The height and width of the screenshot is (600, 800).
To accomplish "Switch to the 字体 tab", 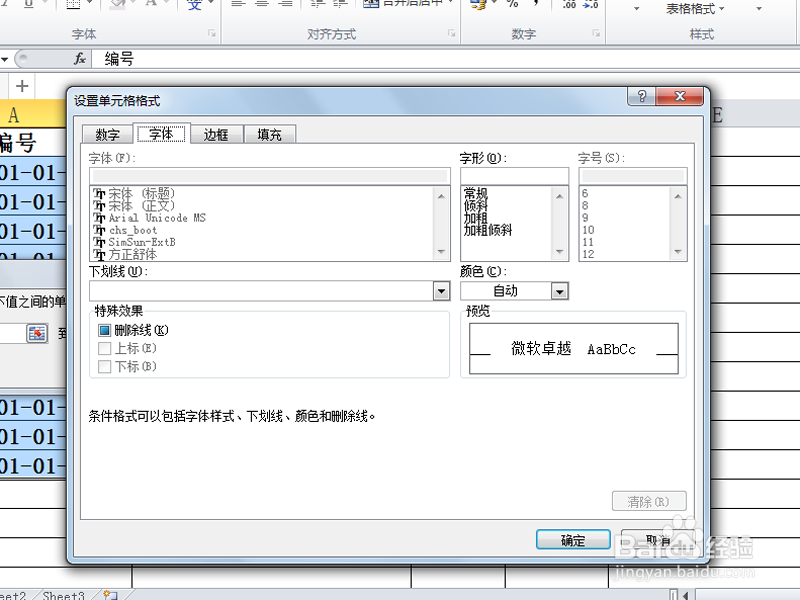I will pos(161,134).
